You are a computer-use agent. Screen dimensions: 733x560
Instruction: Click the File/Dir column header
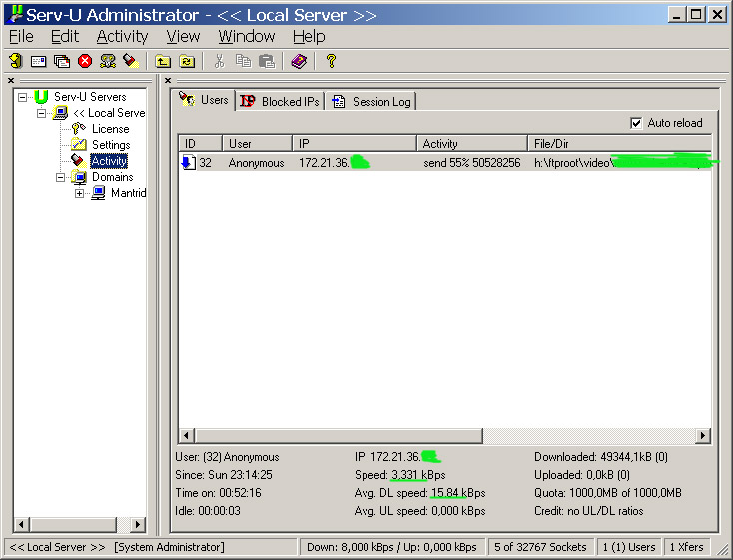[619, 143]
